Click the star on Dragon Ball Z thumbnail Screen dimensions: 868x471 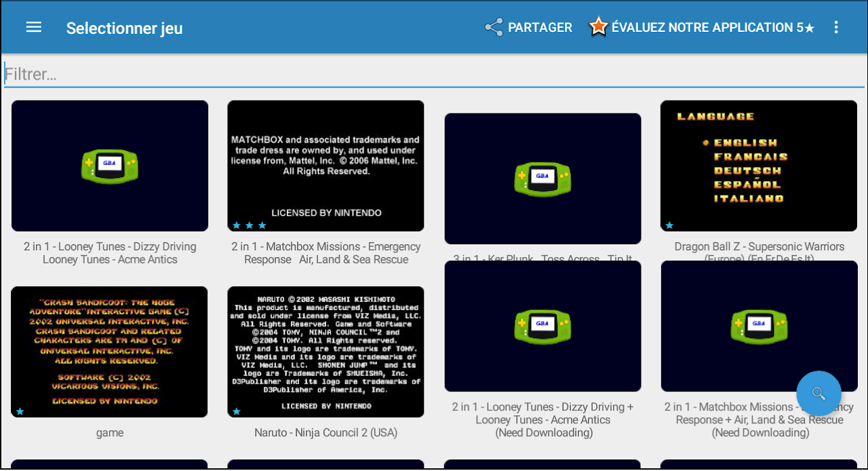669,225
